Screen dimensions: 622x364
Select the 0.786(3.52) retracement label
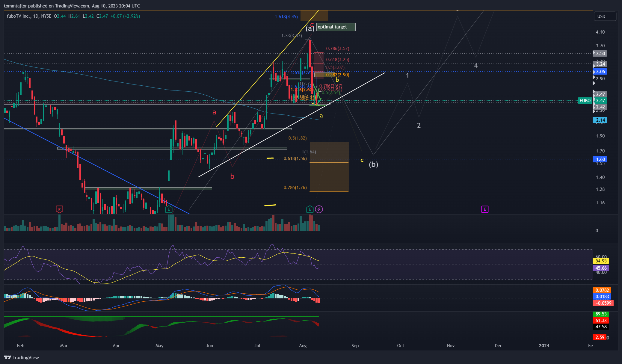[x=338, y=49]
